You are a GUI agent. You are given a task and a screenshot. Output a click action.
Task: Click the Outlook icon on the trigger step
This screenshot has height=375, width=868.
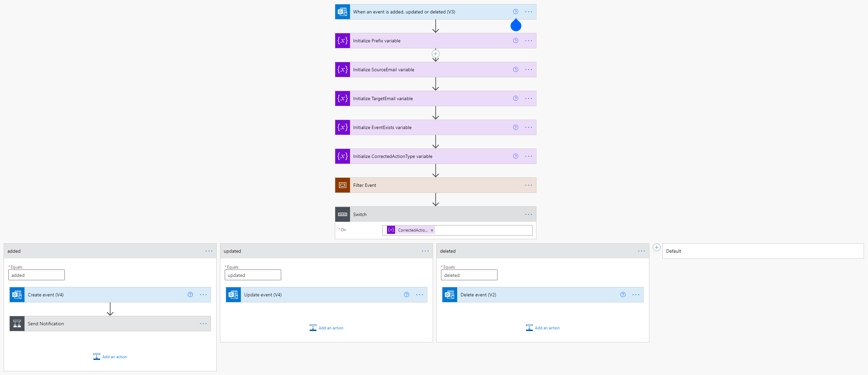coord(342,12)
